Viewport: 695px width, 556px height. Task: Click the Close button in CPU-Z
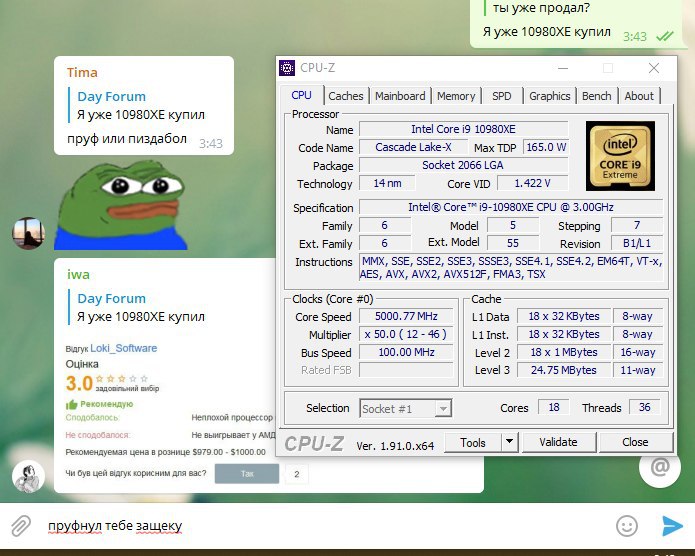(635, 442)
